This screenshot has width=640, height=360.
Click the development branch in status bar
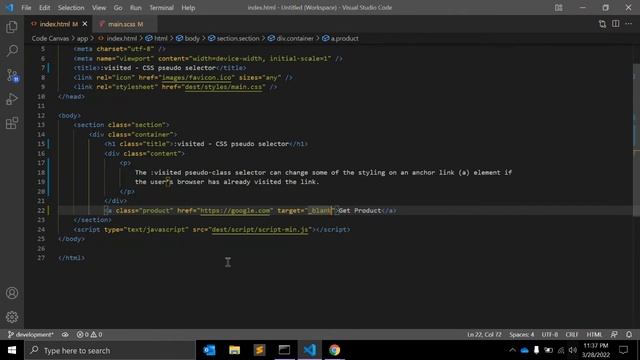coord(31,334)
